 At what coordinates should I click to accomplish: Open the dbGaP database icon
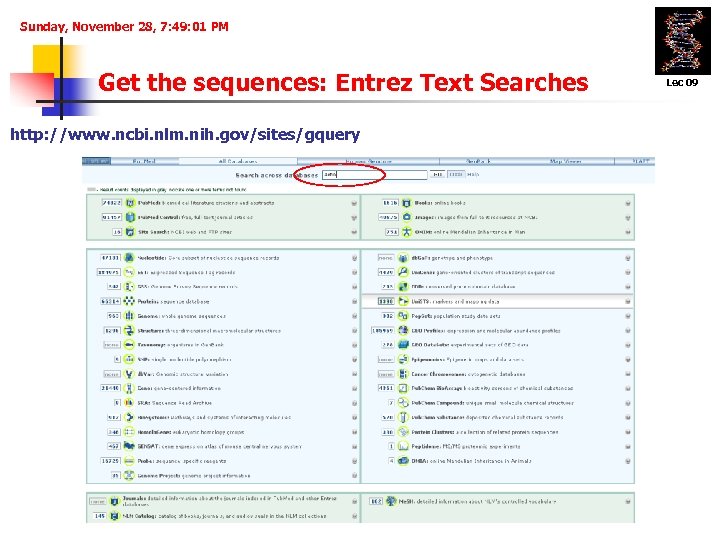403,258
